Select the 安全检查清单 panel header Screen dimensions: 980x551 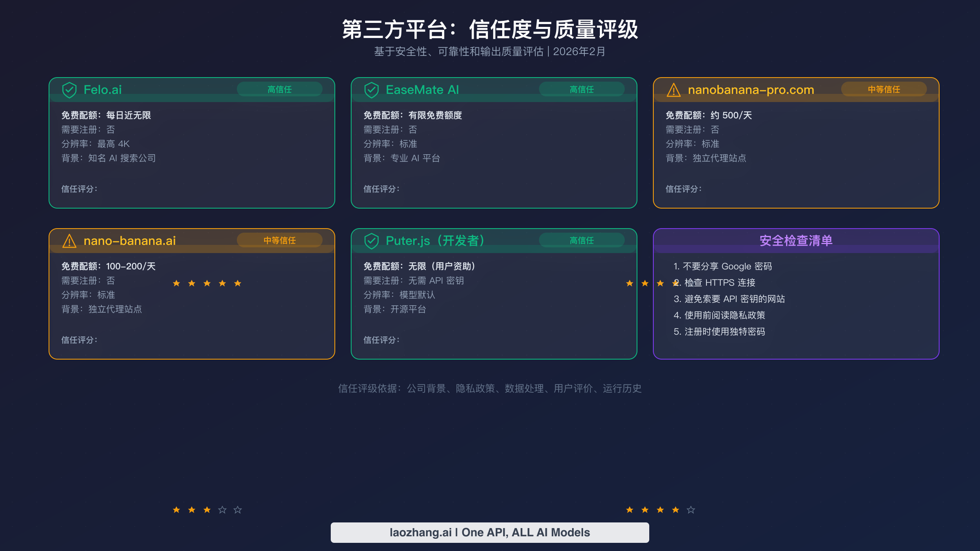pos(795,241)
